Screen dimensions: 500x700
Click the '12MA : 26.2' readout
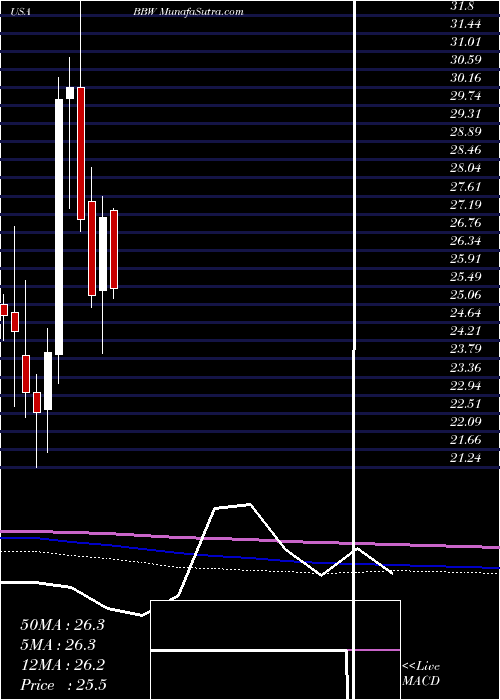tap(62, 665)
